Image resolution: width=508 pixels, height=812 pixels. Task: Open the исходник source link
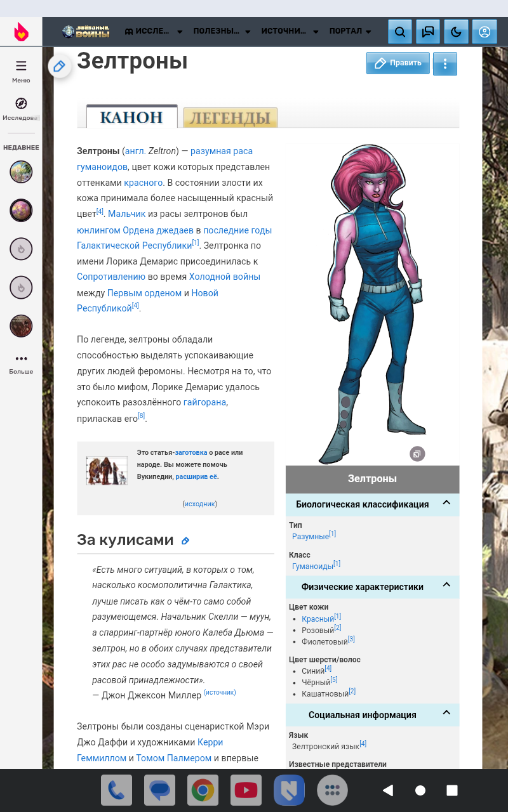pos(200,504)
